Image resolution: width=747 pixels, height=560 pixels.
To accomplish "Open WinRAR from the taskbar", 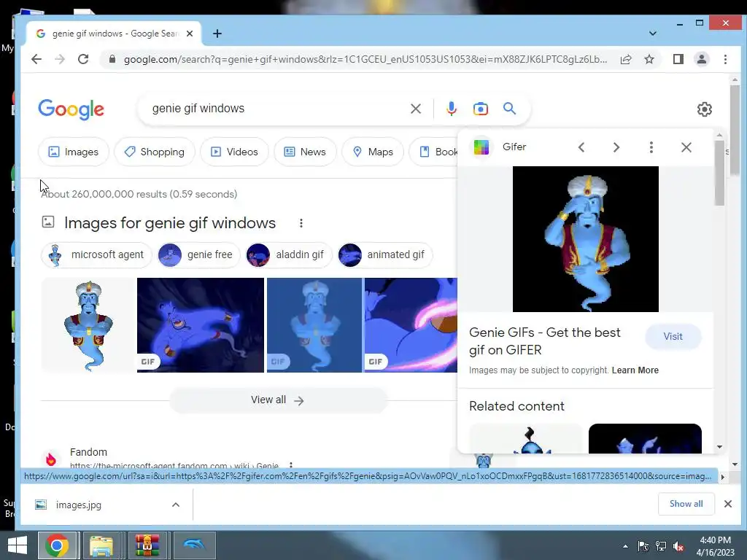I will [x=147, y=545].
